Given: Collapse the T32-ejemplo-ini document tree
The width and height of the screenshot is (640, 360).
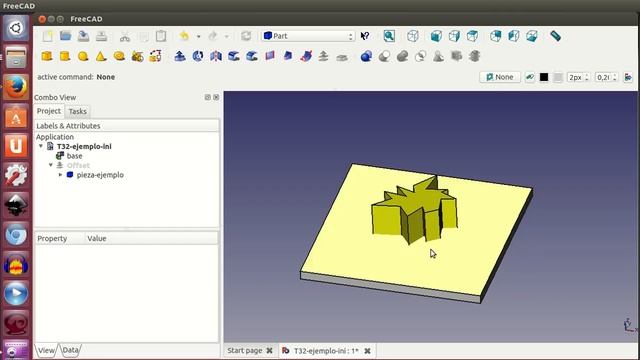Looking at the screenshot, I should coord(41,146).
